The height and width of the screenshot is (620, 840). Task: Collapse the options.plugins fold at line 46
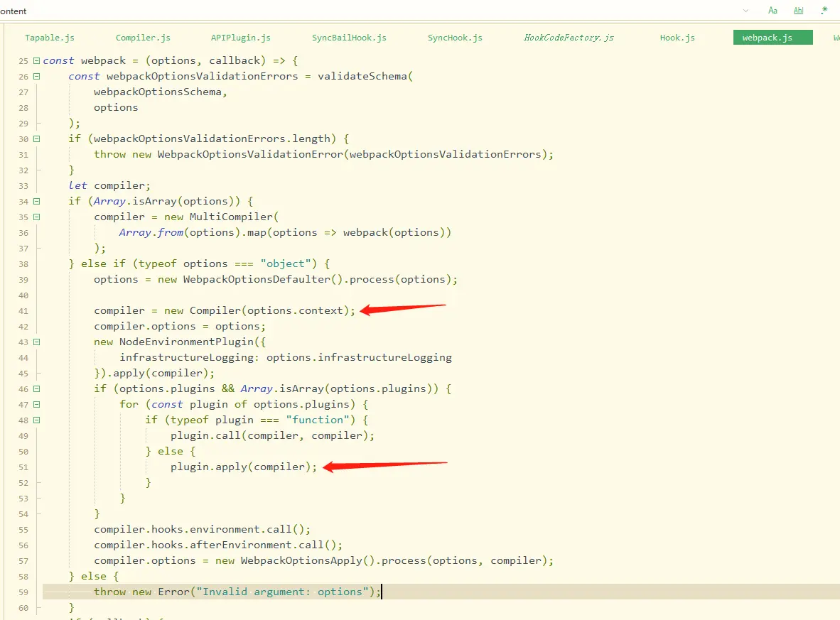point(36,388)
